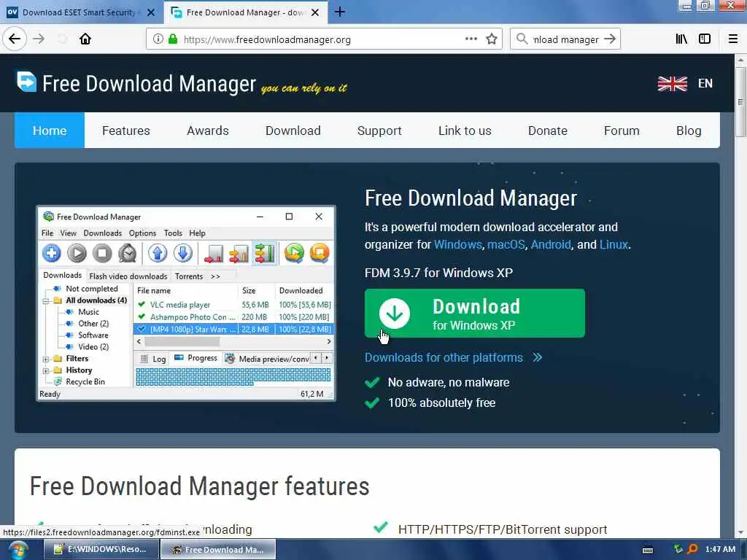The width and height of the screenshot is (747, 560).
Task: Click Download for Windows XP button
Action: [474, 313]
